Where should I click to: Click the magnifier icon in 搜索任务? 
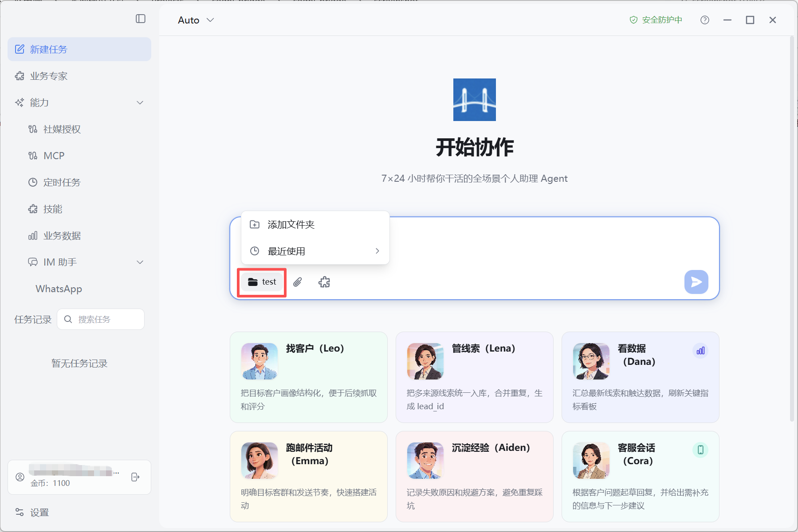[68, 319]
